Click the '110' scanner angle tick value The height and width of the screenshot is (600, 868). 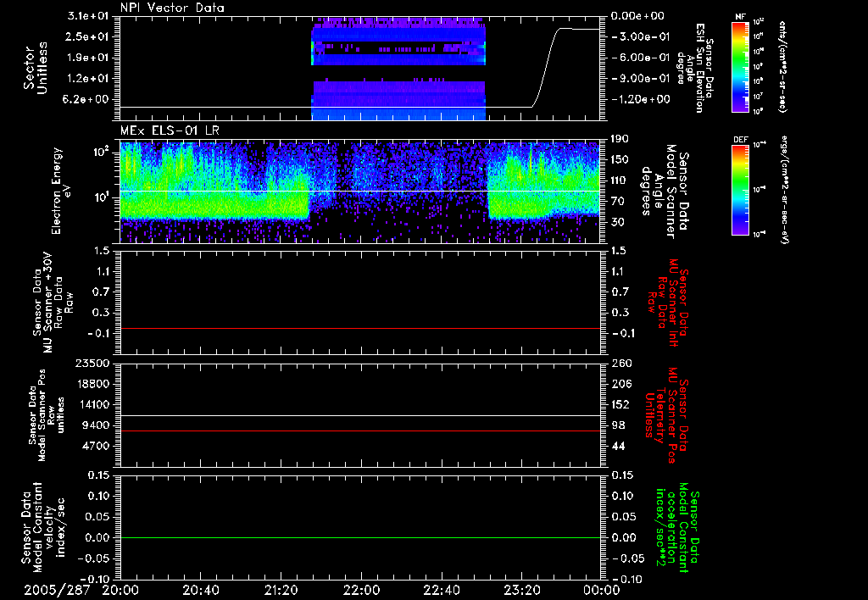tap(620, 181)
